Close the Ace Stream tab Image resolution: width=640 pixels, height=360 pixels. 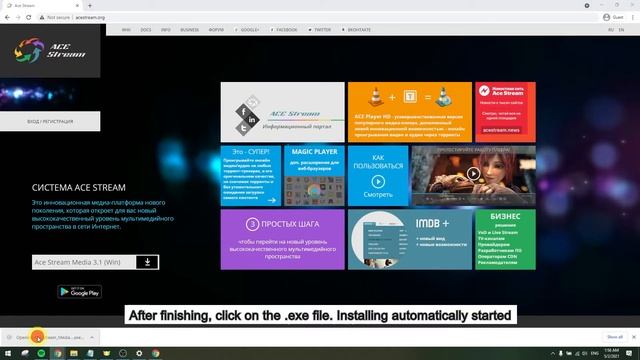[x=77, y=6]
